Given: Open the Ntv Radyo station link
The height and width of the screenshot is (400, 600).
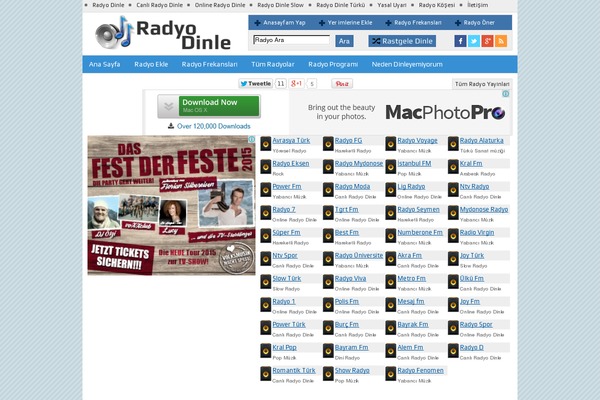Looking at the screenshot, I should (x=474, y=186).
